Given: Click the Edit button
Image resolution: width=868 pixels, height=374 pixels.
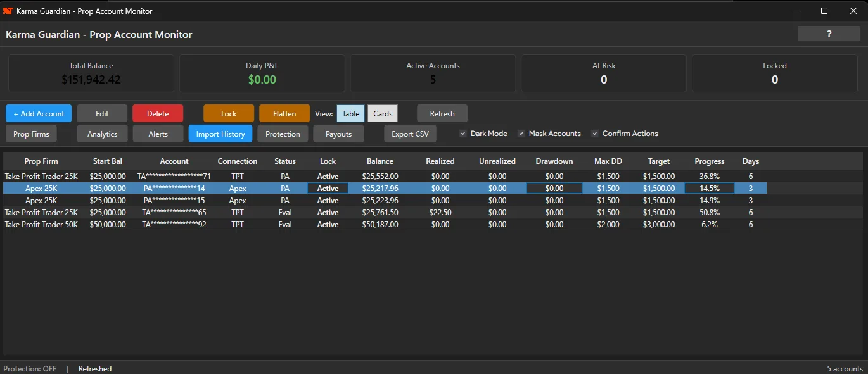Looking at the screenshot, I should 102,114.
